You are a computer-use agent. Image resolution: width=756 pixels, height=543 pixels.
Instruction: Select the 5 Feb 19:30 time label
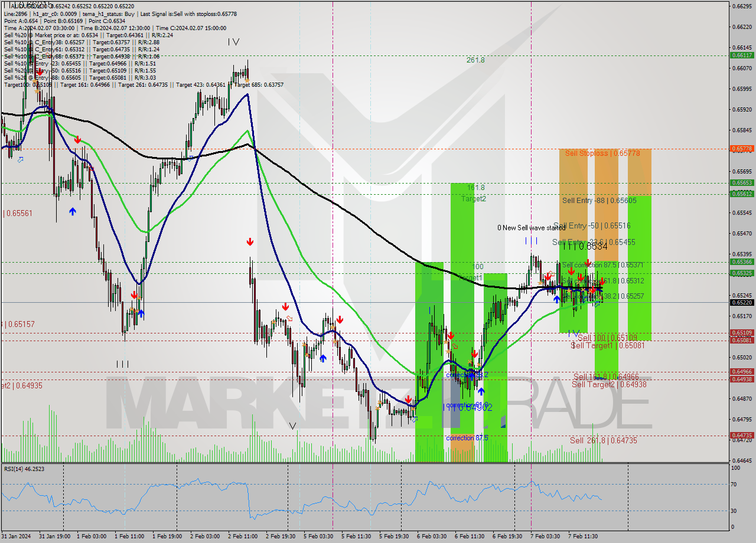(x=395, y=537)
